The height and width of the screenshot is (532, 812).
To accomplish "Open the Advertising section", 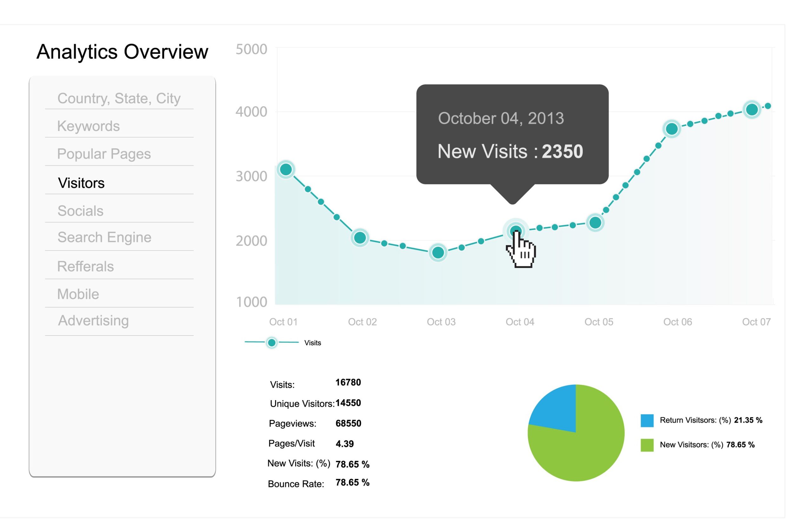I will pos(93,320).
